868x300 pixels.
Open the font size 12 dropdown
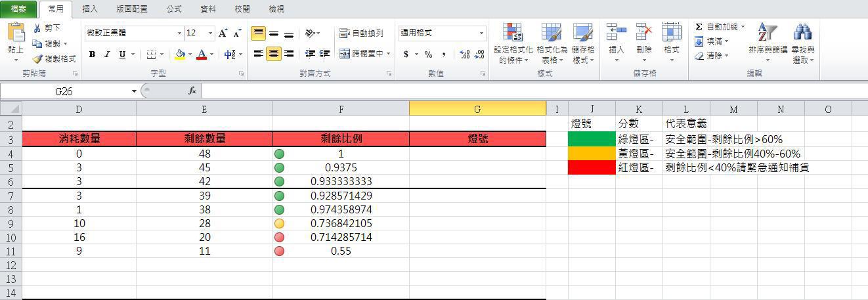click(x=210, y=33)
